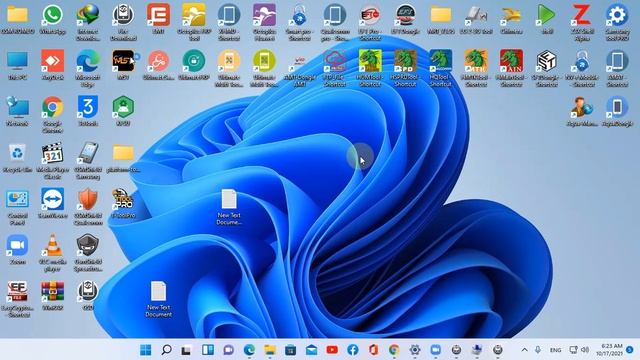Image resolution: width=640 pixels, height=360 pixels.
Task: Switch the ENG input language indicator
Action: click(556, 350)
